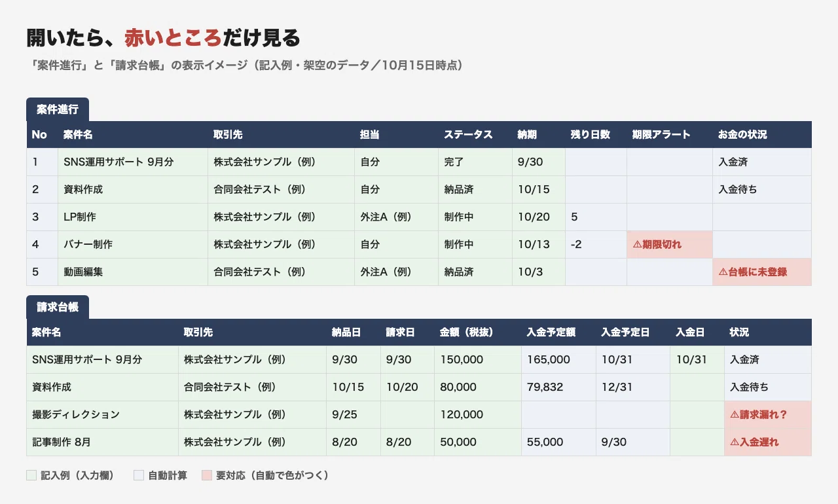The height and width of the screenshot is (504, 838).
Task: Click the 120,000 amount cell
Action: [x=478, y=415]
